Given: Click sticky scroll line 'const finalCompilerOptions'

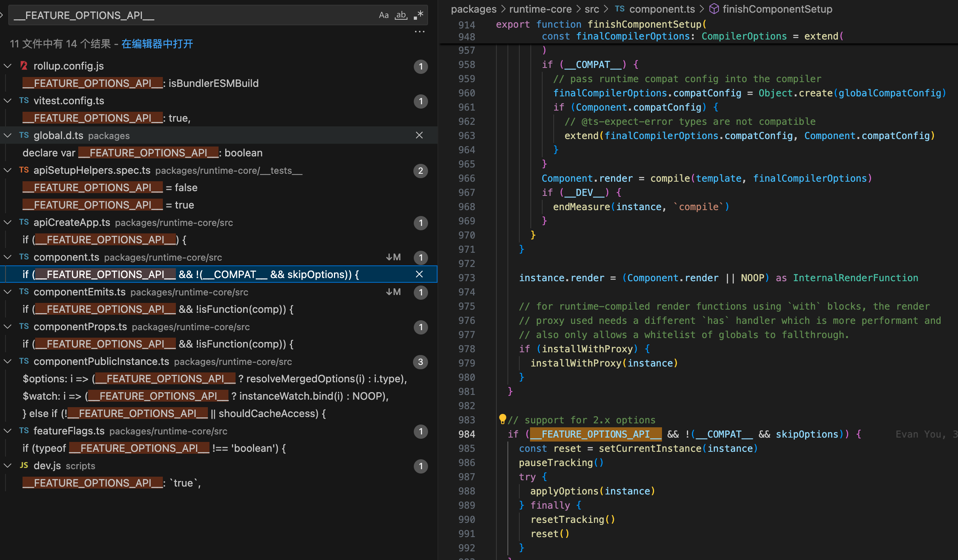Looking at the screenshot, I should [692, 36].
